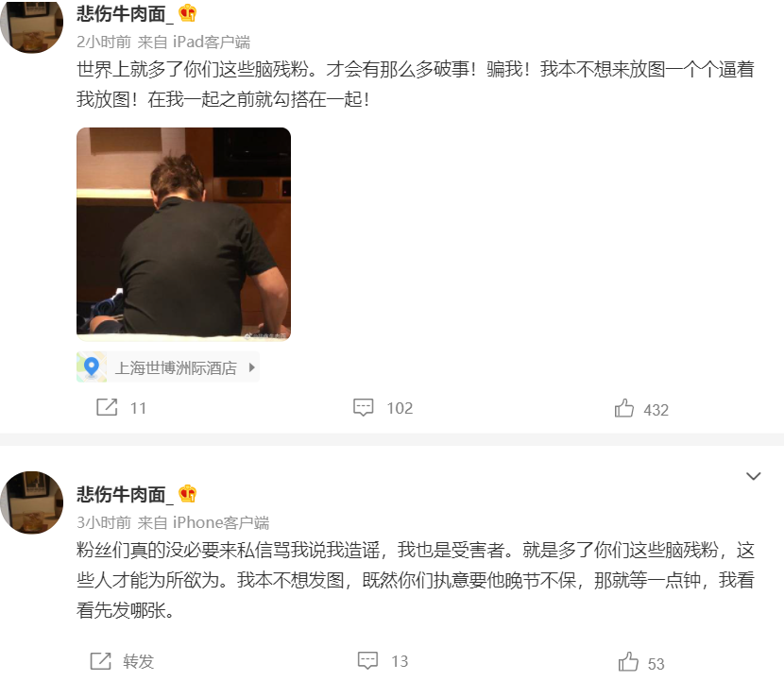784x681 pixels.
Task: Click the crown badge on first post
Action: [188, 13]
